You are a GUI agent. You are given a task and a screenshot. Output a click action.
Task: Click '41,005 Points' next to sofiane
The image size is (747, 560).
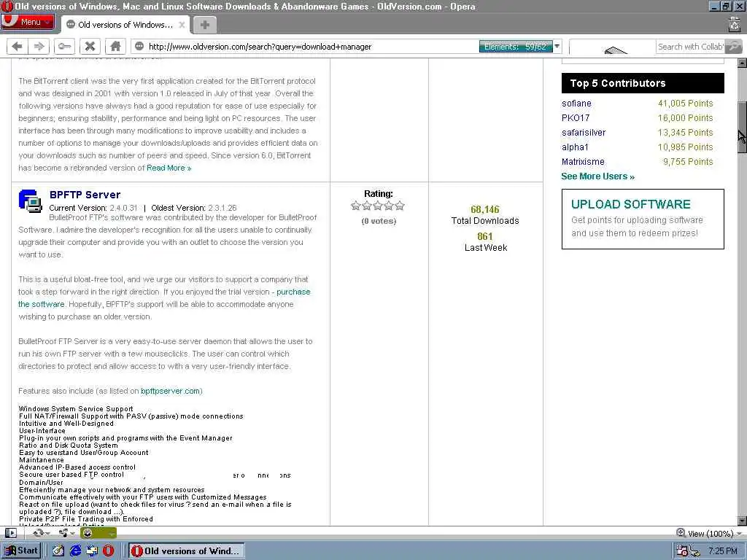[686, 104]
